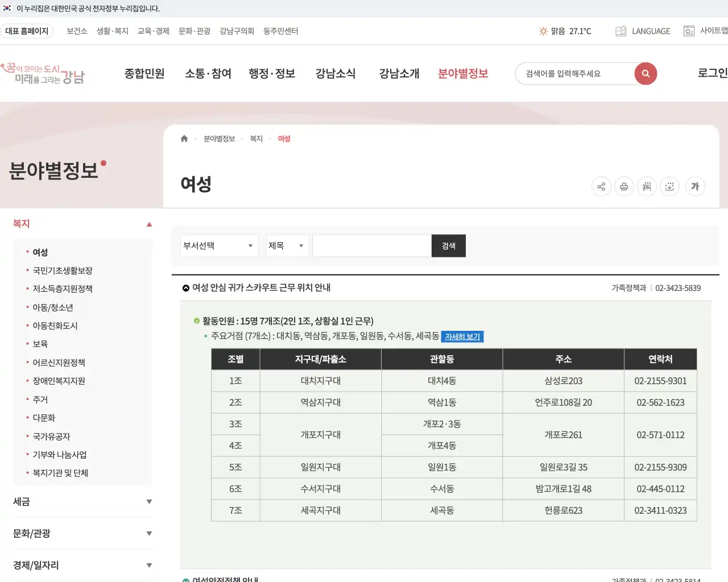The image size is (728, 582).
Task: Open the 소통·참여 main menu
Action: point(208,73)
